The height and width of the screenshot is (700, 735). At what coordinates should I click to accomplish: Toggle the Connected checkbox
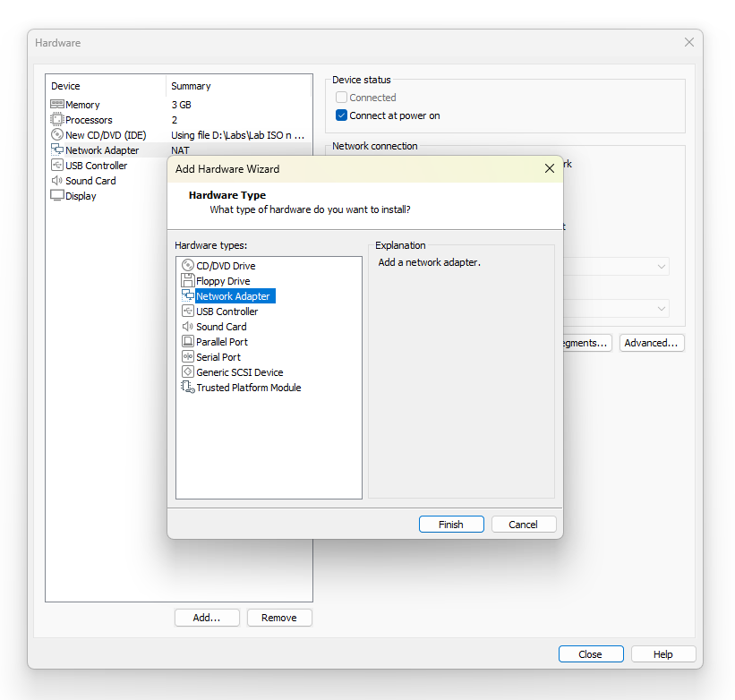pyautogui.click(x=341, y=98)
